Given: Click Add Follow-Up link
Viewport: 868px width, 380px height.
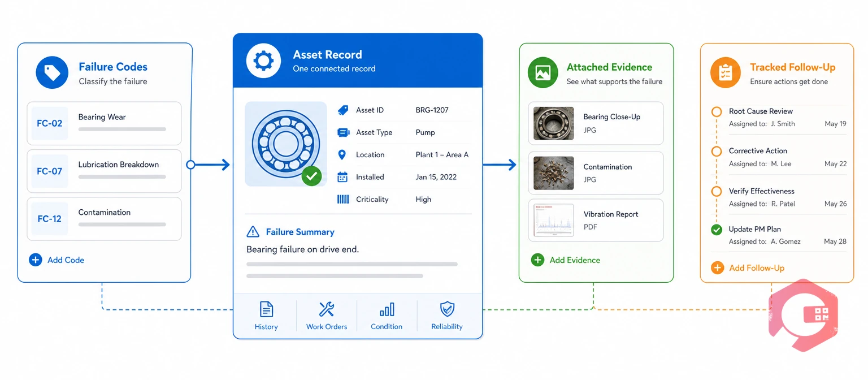Looking at the screenshot, I should pyautogui.click(x=757, y=268).
